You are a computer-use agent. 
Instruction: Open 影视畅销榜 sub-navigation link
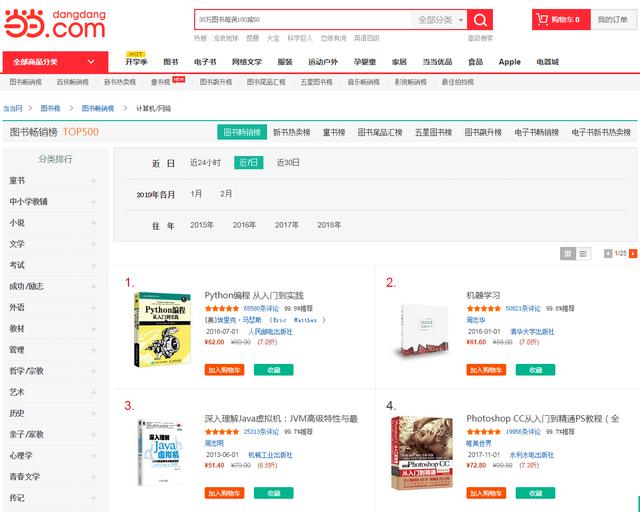tap(411, 82)
